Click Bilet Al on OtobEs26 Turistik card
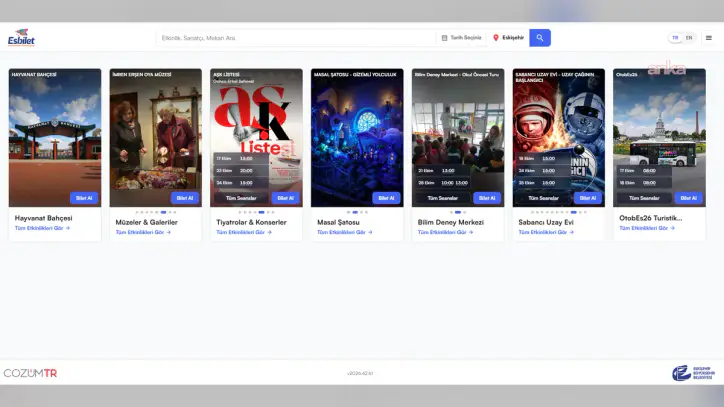 [688, 198]
